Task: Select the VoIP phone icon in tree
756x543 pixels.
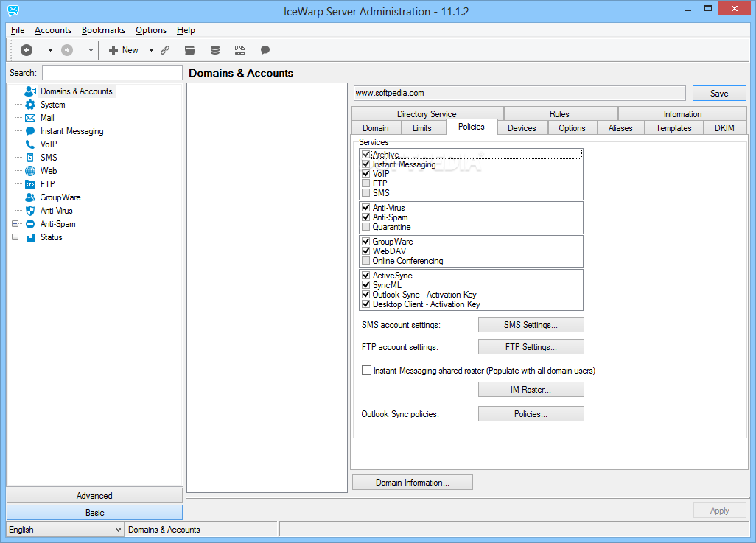Action: pyautogui.click(x=30, y=144)
